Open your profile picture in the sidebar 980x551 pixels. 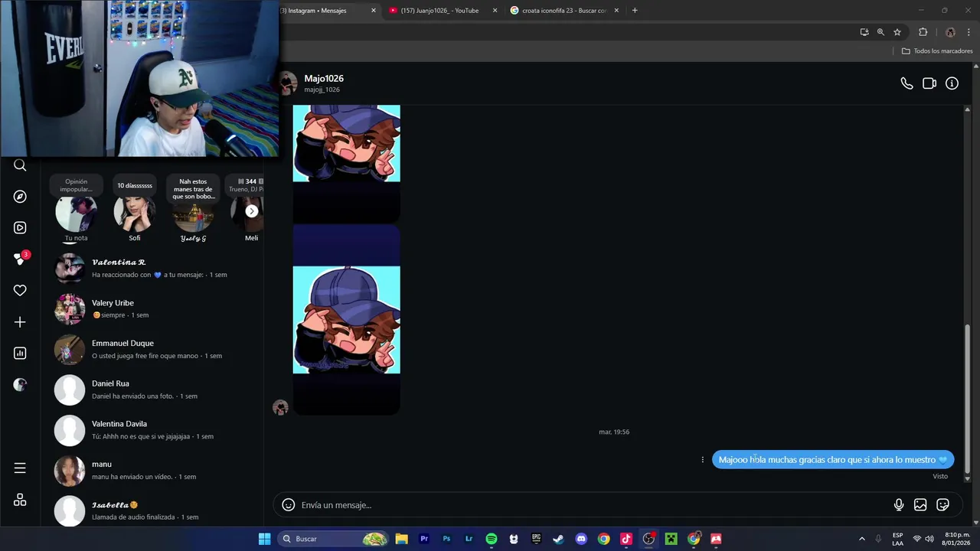click(20, 385)
